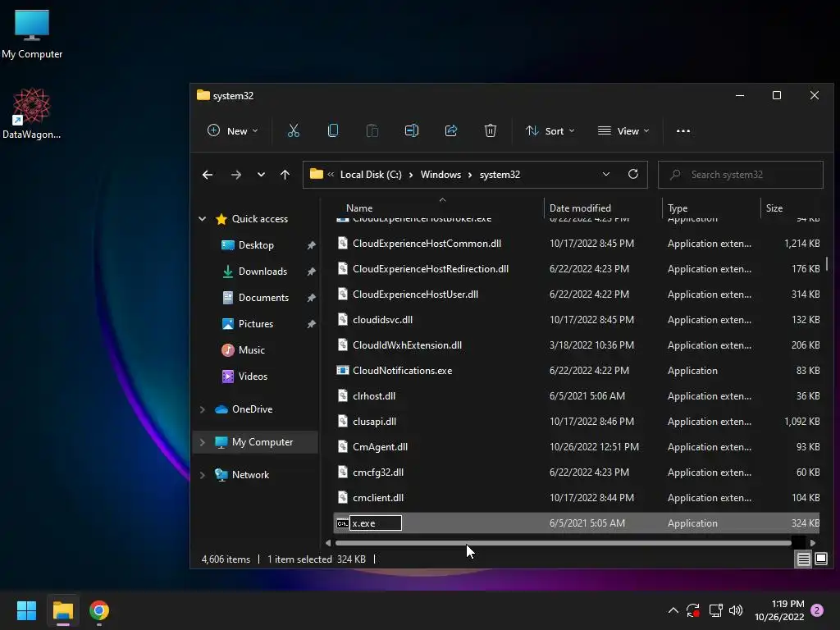The width and height of the screenshot is (840, 630).
Task: Open the See more three-dots menu
Action: click(x=683, y=130)
